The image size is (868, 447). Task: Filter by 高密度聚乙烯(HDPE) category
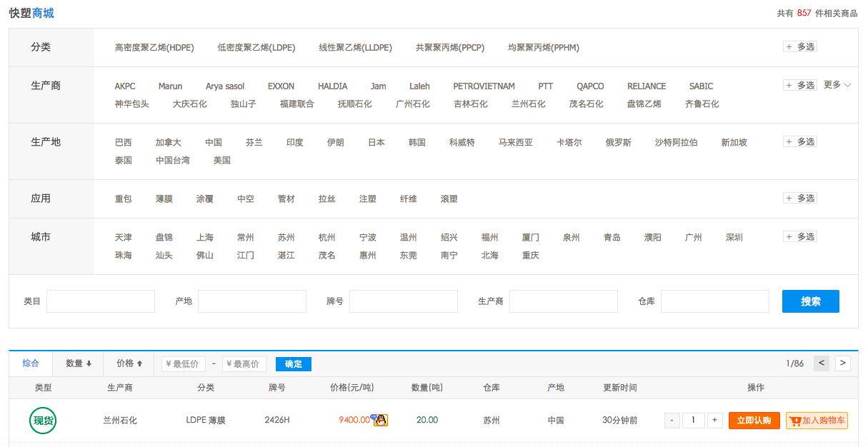coord(154,48)
